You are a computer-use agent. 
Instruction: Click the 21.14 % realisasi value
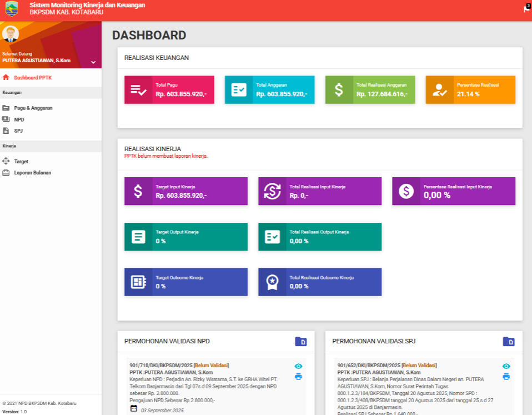pyautogui.click(x=468, y=94)
